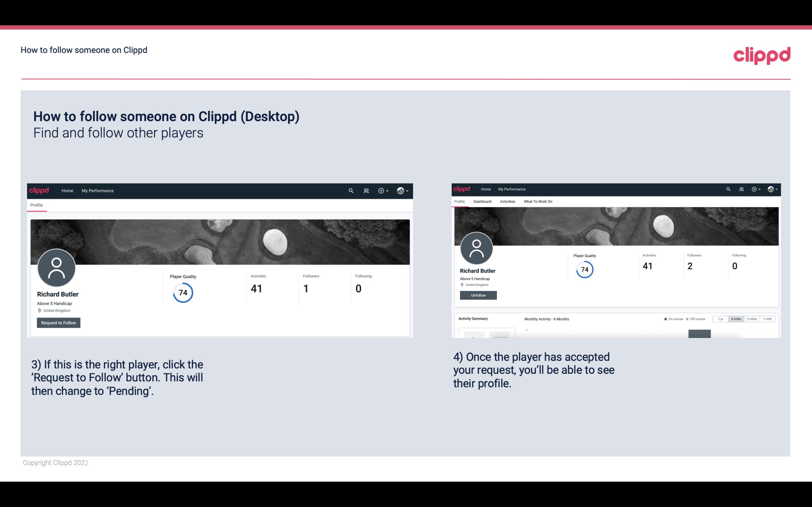Click the search icon in the top navbar
Image resolution: width=812 pixels, height=507 pixels.
tap(350, 191)
